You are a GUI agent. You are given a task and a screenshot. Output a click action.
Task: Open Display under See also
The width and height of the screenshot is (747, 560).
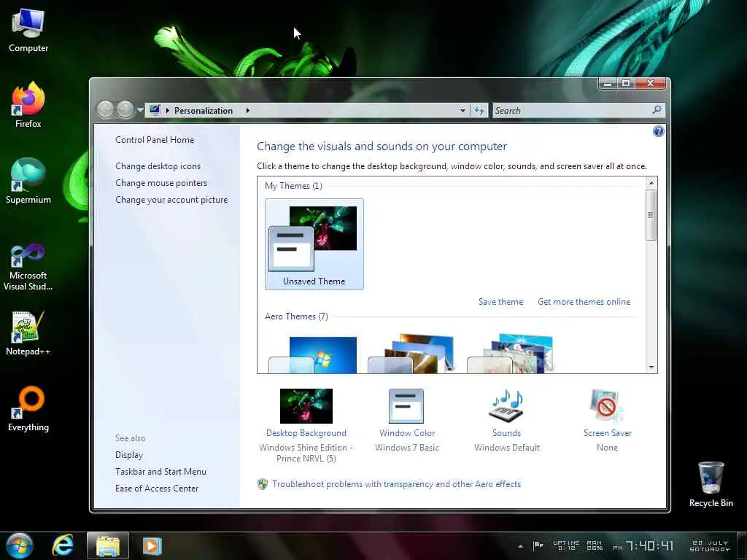128,455
